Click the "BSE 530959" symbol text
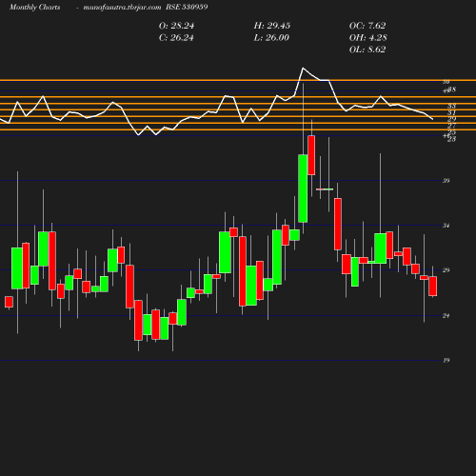Screen dimensions: 476x476 (187, 8)
